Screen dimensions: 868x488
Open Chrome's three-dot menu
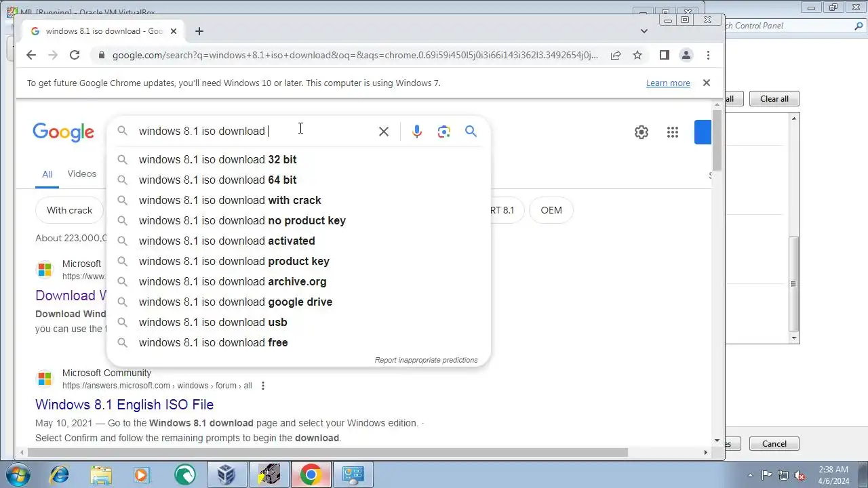click(708, 55)
